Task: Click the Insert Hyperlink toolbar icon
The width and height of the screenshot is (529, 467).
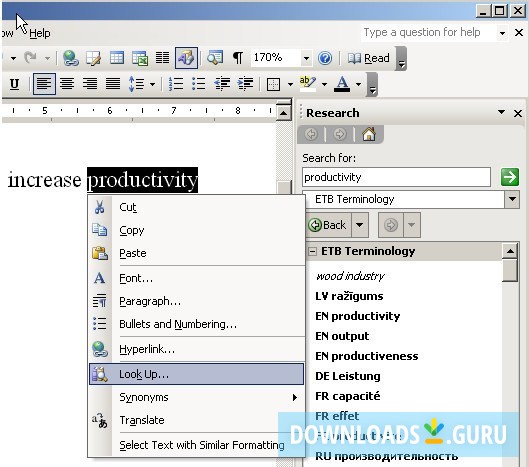Action: pos(71,58)
